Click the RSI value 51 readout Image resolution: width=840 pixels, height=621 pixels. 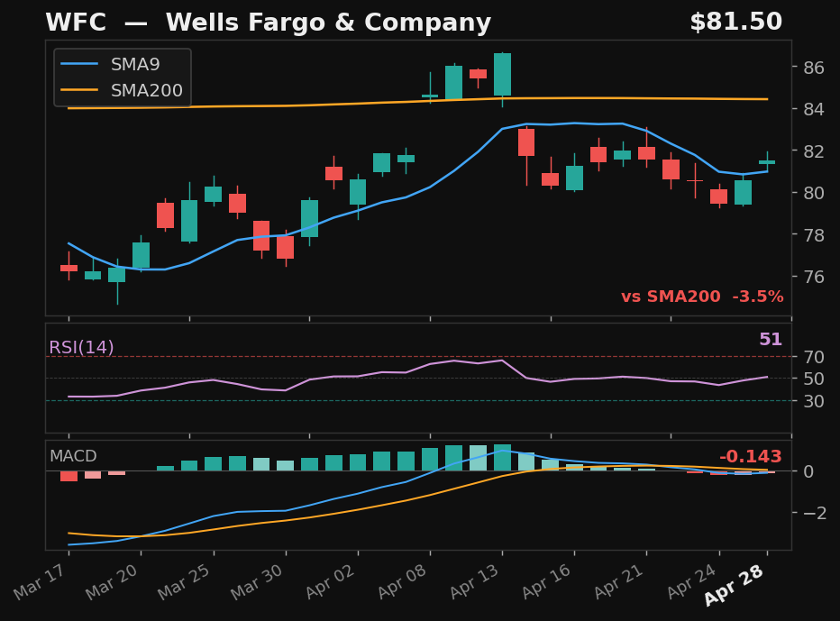771,340
